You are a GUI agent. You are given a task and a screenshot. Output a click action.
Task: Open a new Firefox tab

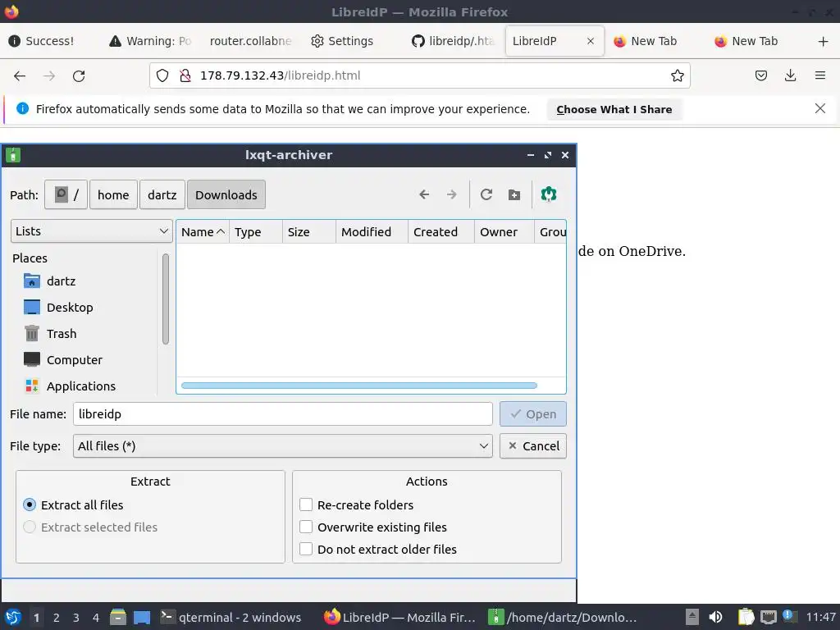(823, 41)
